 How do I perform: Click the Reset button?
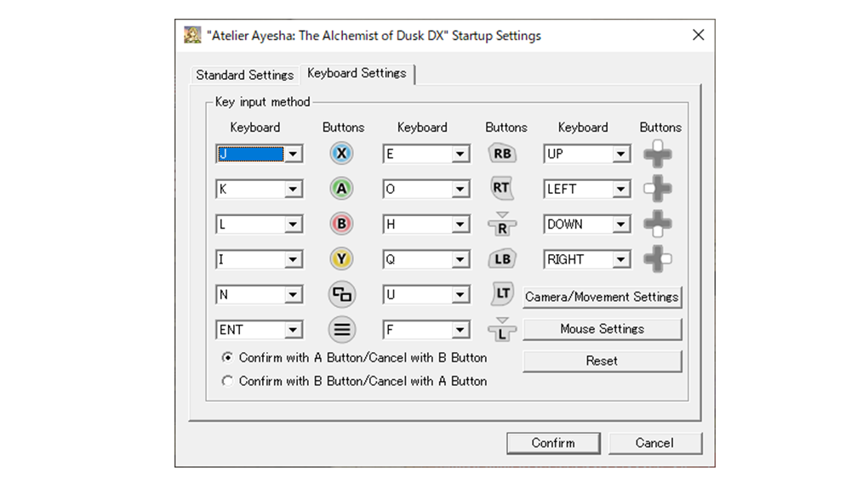(602, 360)
